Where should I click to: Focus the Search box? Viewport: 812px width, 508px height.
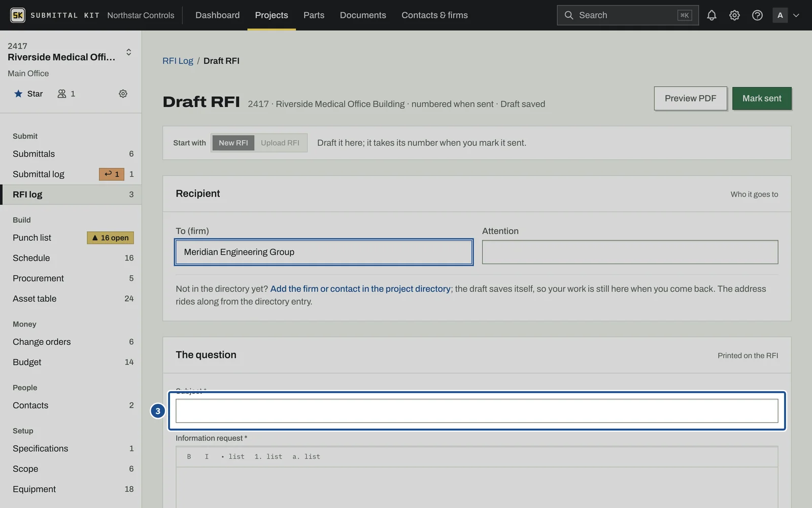click(628, 15)
